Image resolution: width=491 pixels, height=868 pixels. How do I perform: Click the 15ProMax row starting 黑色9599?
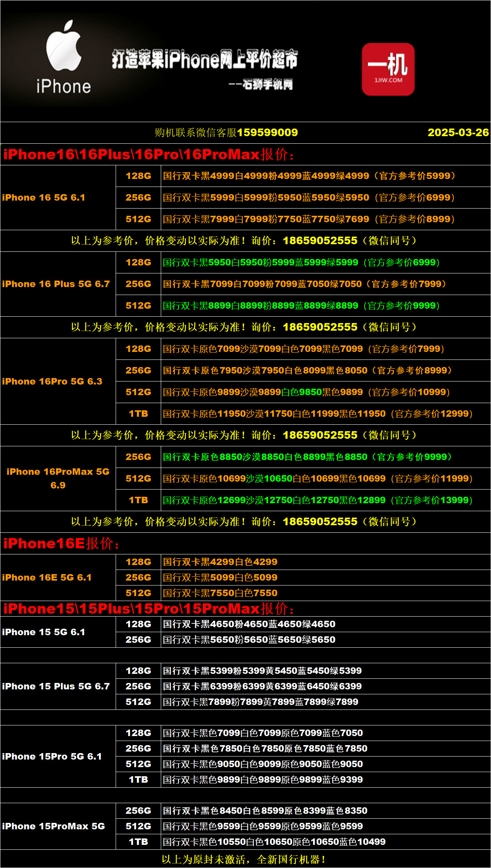(x=326, y=826)
